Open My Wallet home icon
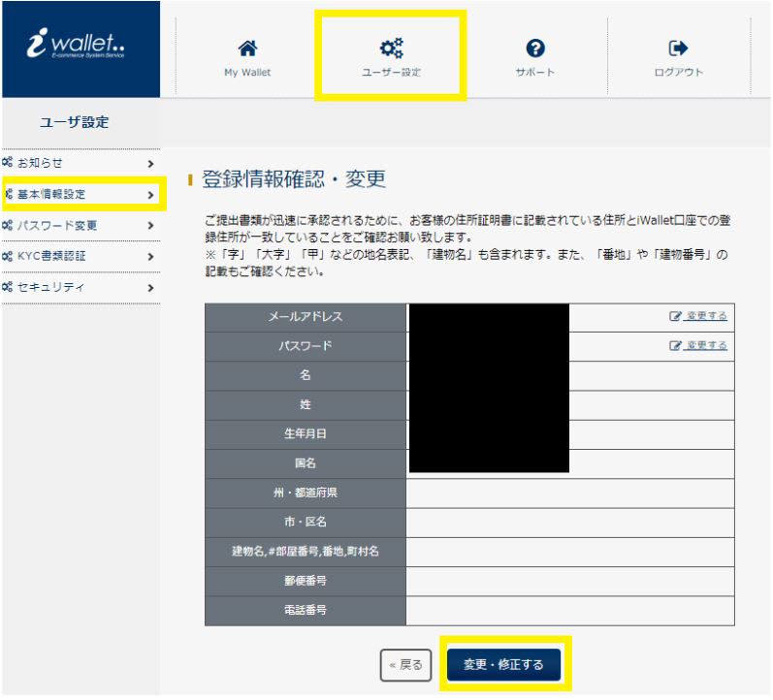 [247, 48]
